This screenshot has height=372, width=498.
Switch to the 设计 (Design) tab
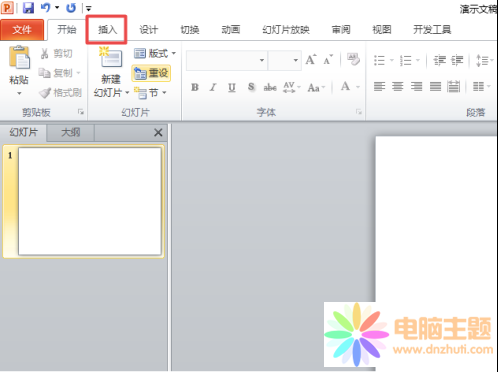(x=148, y=30)
